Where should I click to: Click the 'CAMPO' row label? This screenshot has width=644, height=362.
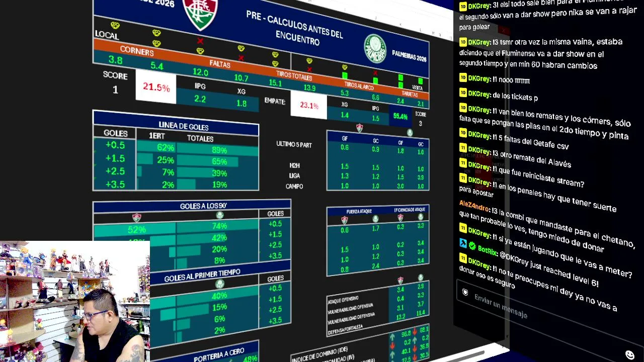[x=294, y=186]
